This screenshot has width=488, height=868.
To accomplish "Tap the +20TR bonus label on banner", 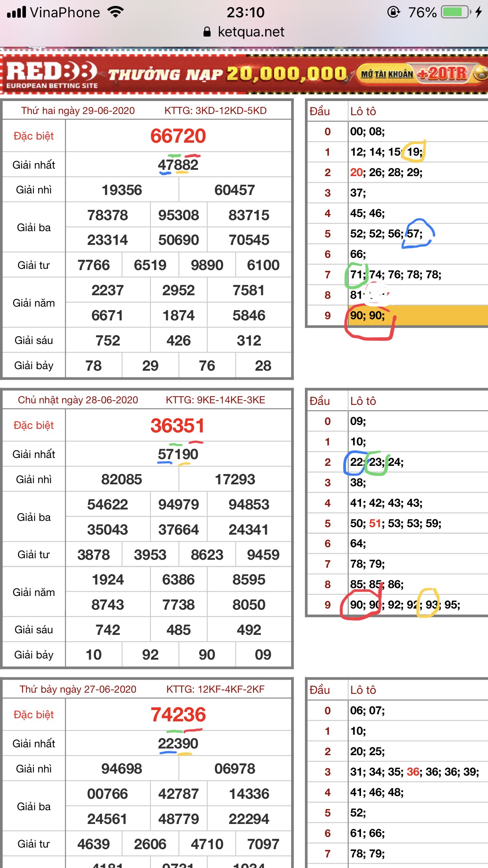I will pyautogui.click(x=442, y=74).
